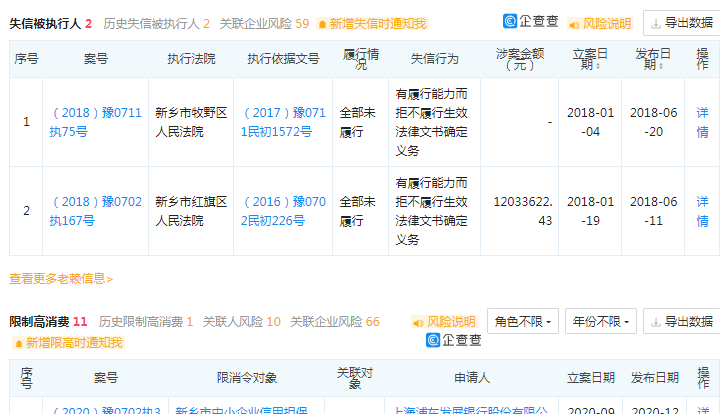Switch to 历史失信被执行人 tab
The image size is (720, 414).
tap(155, 23)
